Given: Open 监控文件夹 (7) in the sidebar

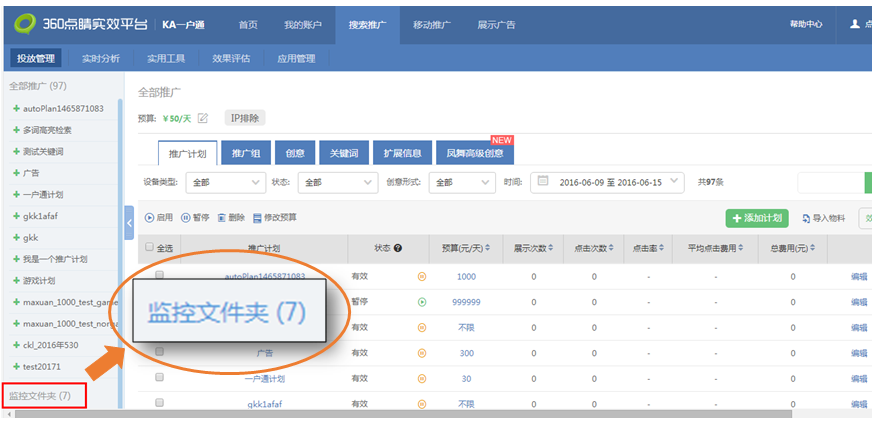Looking at the screenshot, I should (40, 396).
